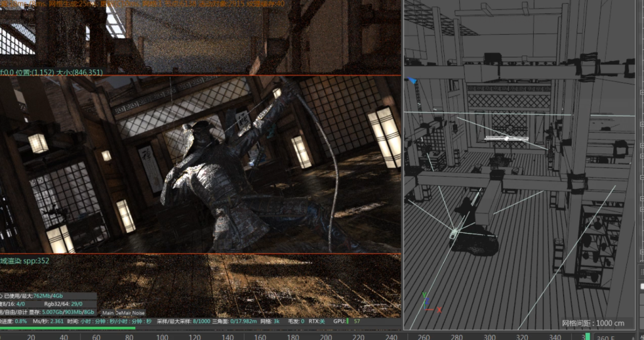This screenshot has width=644, height=340.
Task: Click the red X axis of the gizmo
Action: click(435, 310)
